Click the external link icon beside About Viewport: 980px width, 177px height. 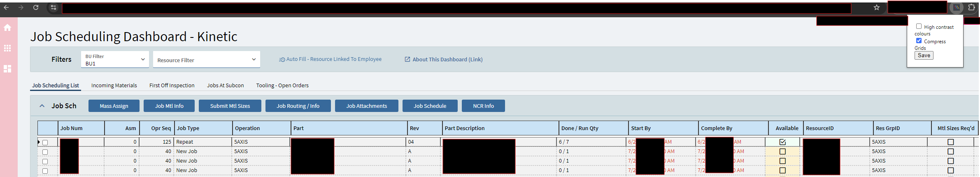tap(407, 59)
